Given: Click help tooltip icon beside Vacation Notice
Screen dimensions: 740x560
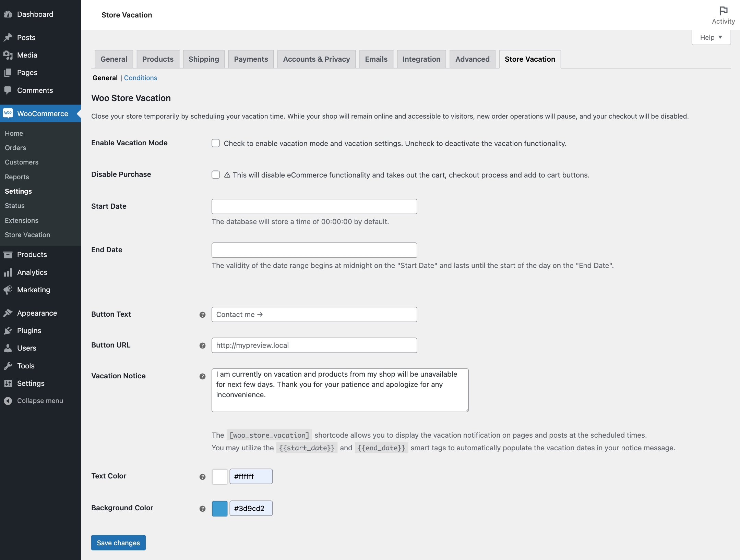Looking at the screenshot, I should coord(202,376).
